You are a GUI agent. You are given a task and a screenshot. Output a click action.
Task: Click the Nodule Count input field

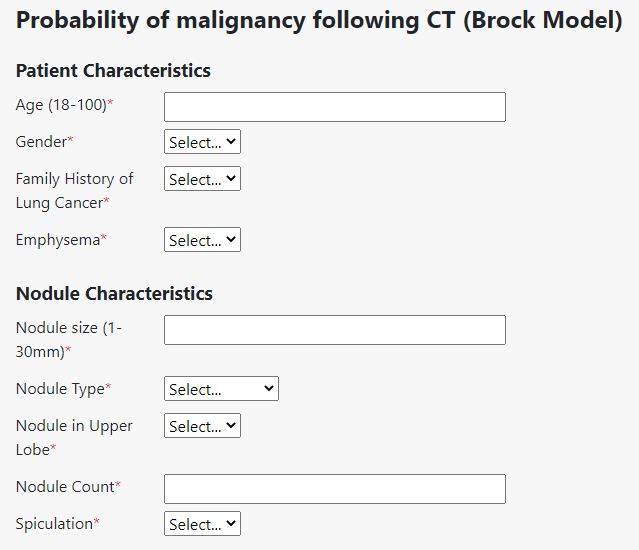[x=334, y=489]
